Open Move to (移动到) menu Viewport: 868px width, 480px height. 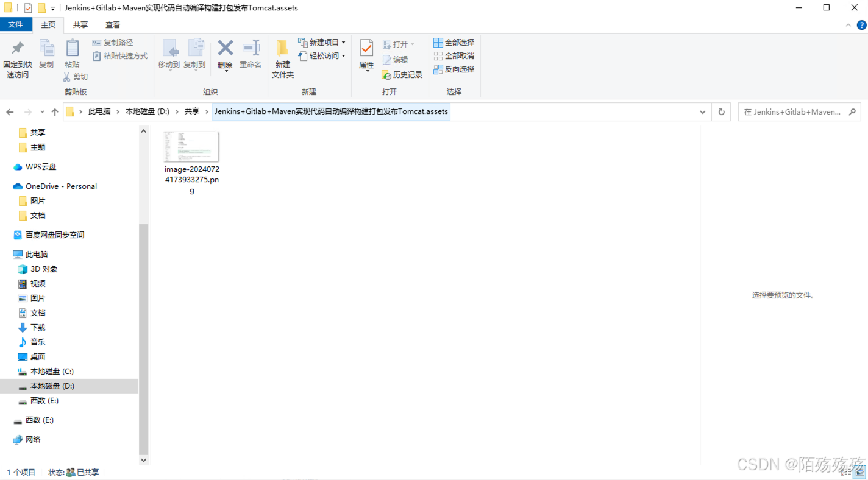(169, 55)
